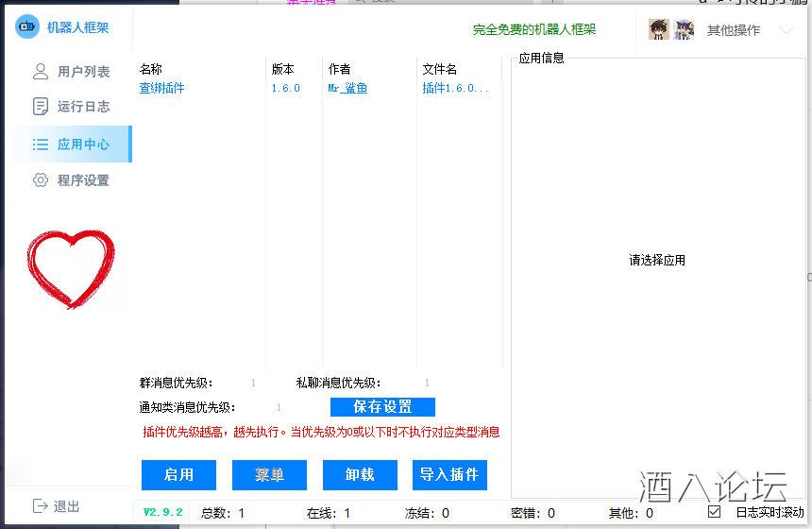This screenshot has width=812, height=529.
Task: Click the author link Mr_鲨鱼
Action: (347, 88)
